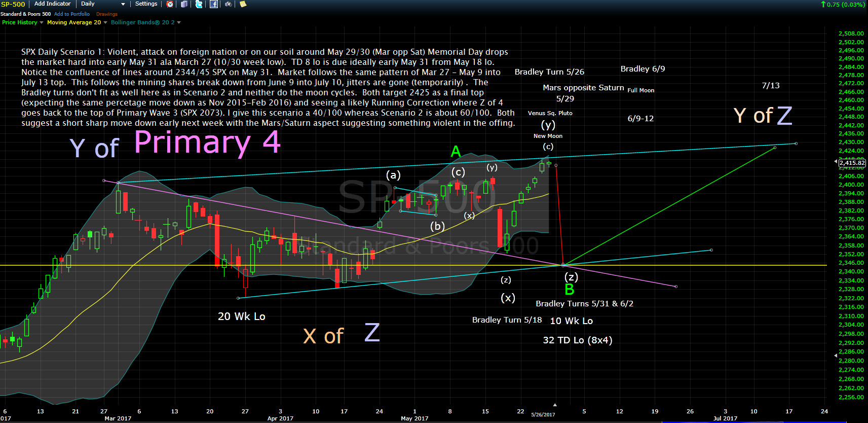
Task: Click the 5/26/2017 date label on axis
Action: [x=543, y=414]
